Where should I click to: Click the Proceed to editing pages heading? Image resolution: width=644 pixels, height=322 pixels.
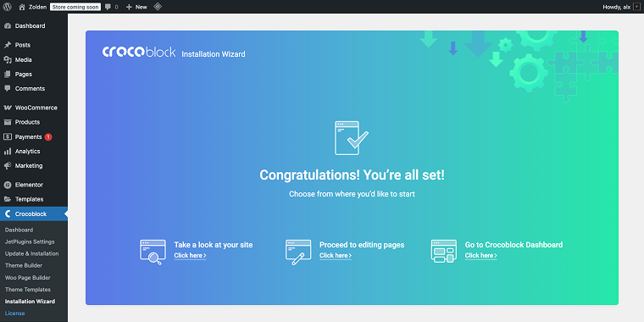(x=362, y=245)
